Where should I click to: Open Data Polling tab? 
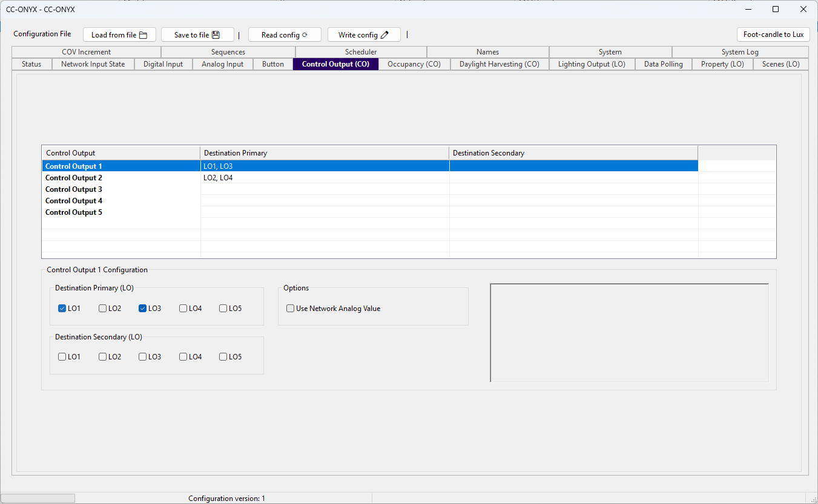pyautogui.click(x=664, y=64)
